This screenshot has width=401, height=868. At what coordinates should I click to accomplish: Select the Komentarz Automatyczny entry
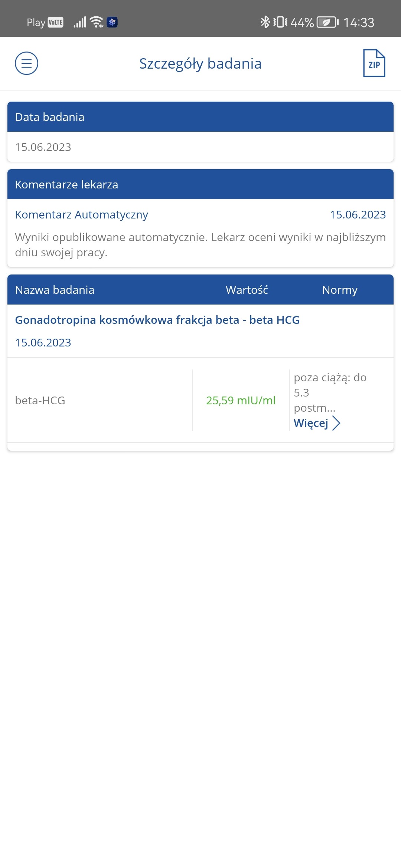click(81, 215)
